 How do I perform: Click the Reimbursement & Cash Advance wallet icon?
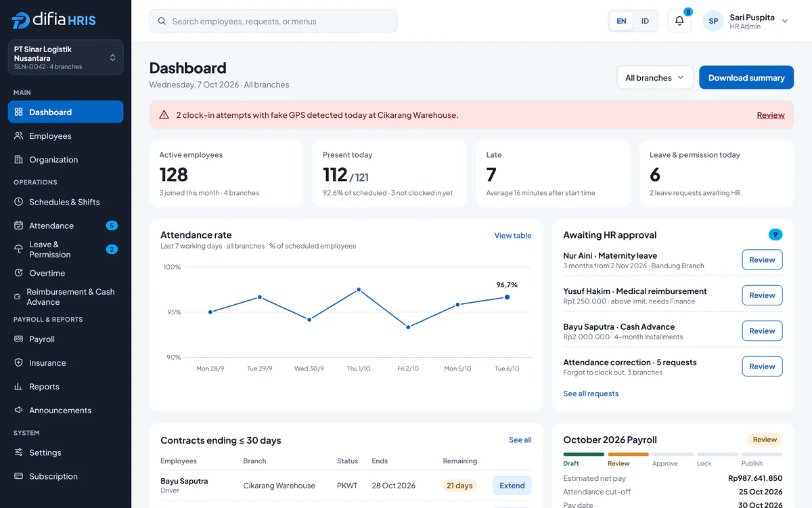click(18, 297)
